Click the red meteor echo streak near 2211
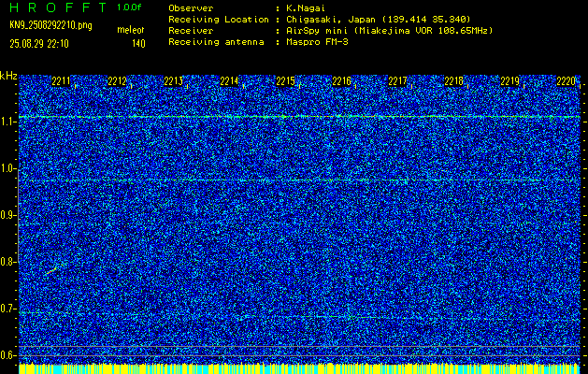This screenshot has height=374, width=588. coord(52,270)
